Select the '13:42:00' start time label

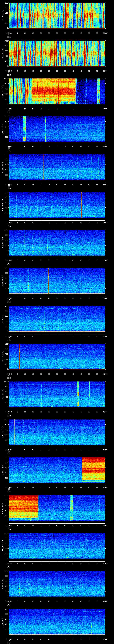(9, 450)
